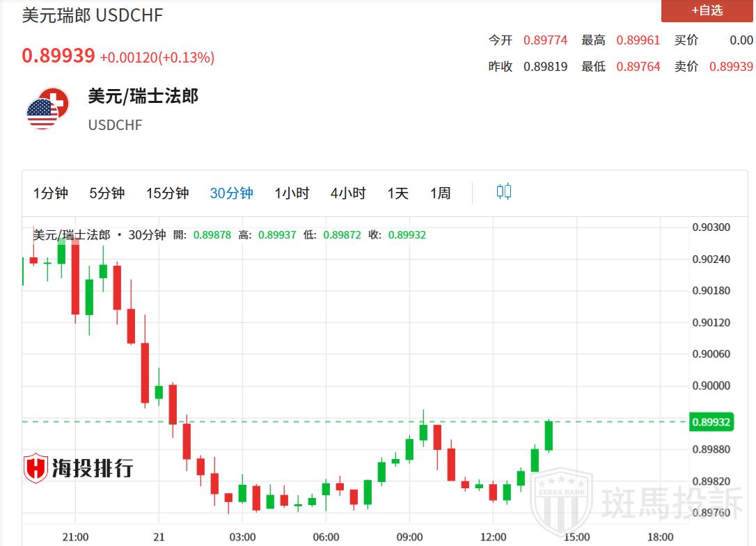Click the green 0.89932 current price label
The height and width of the screenshot is (546, 756).
point(711,422)
